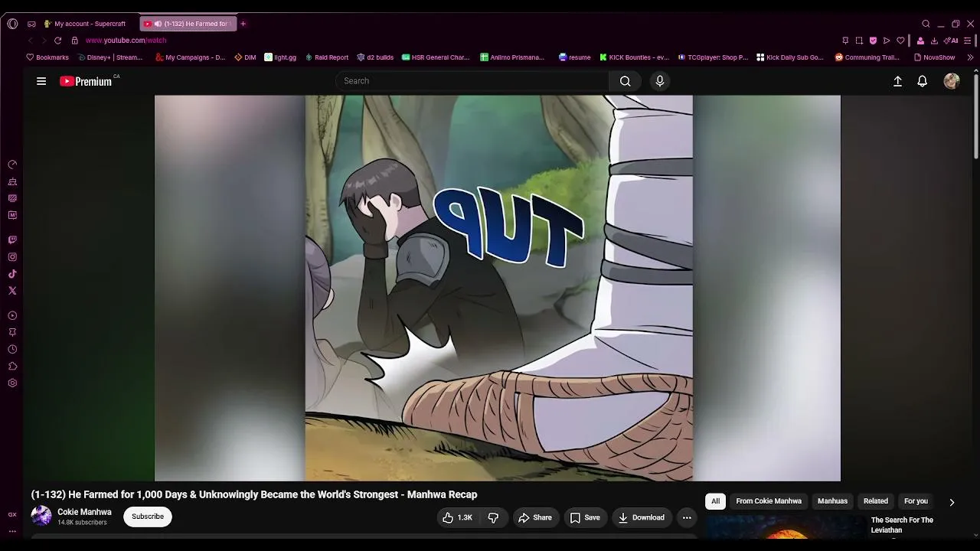Select the Manhuas filter chip
The image size is (980, 551).
tap(832, 501)
